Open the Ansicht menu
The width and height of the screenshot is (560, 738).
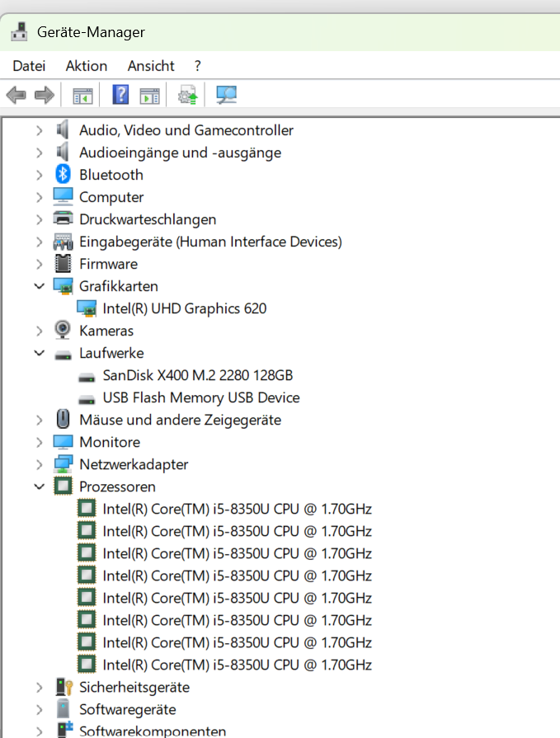(151, 66)
